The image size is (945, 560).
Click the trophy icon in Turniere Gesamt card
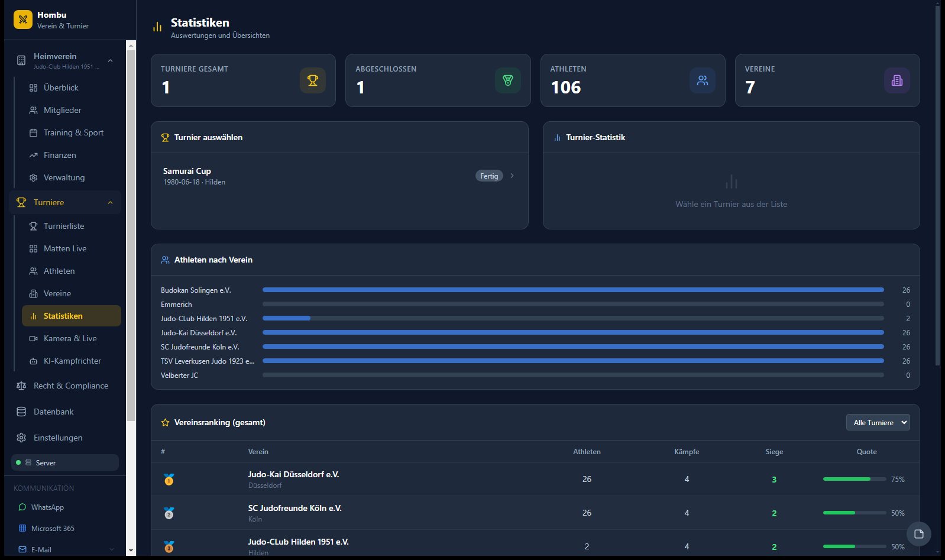coord(313,80)
